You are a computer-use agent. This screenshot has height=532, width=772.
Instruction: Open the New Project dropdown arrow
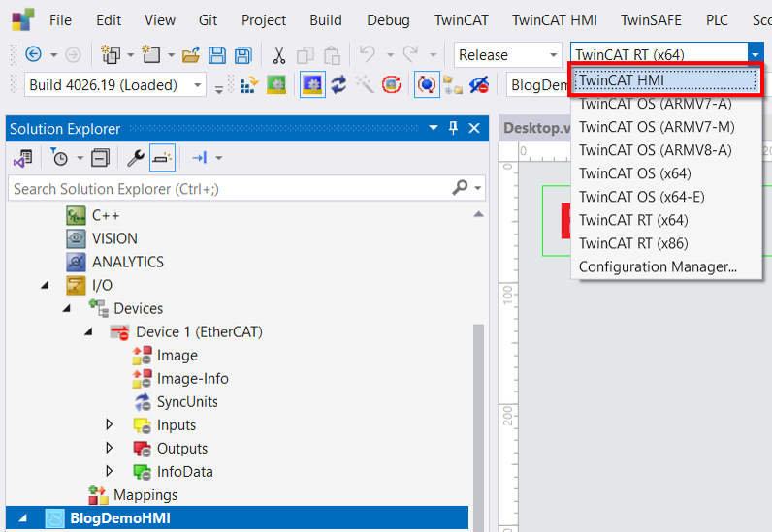[131, 55]
